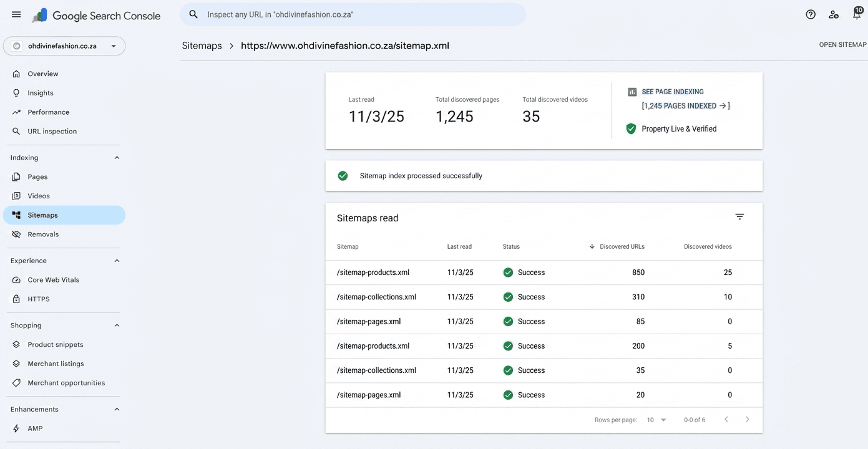The width and height of the screenshot is (868, 449).
Task: Click the Pages document icon
Action: click(x=16, y=177)
